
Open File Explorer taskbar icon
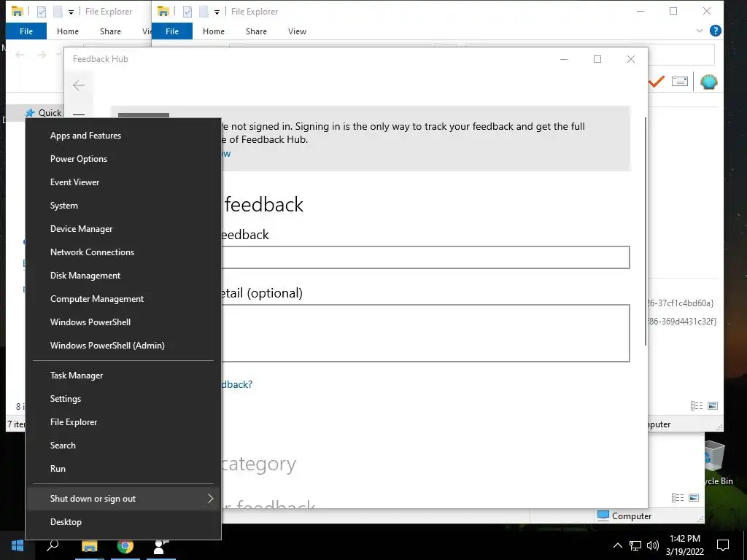[89, 546]
